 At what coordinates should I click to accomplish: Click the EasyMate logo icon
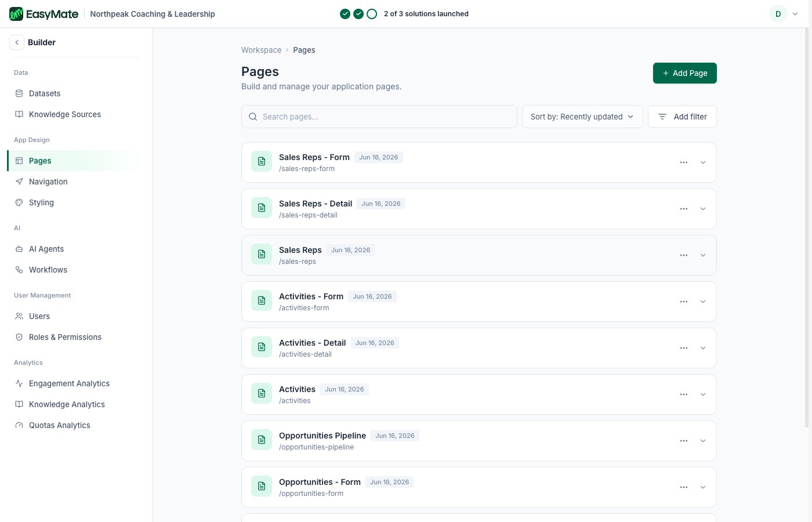[16, 14]
